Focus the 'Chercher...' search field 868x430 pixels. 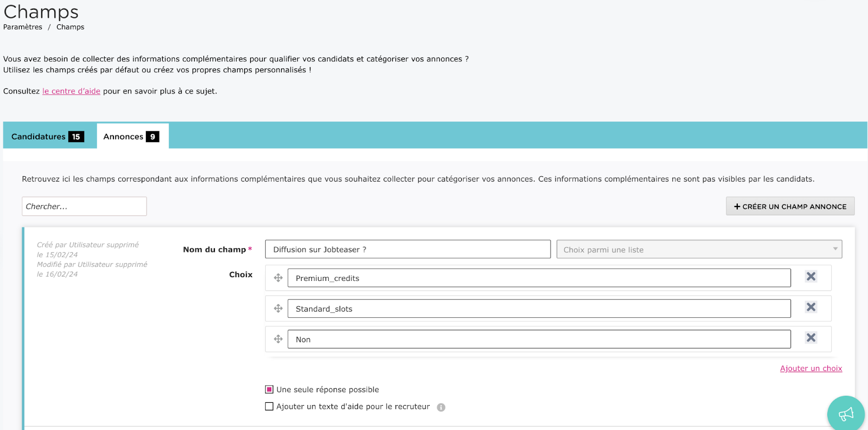click(84, 206)
